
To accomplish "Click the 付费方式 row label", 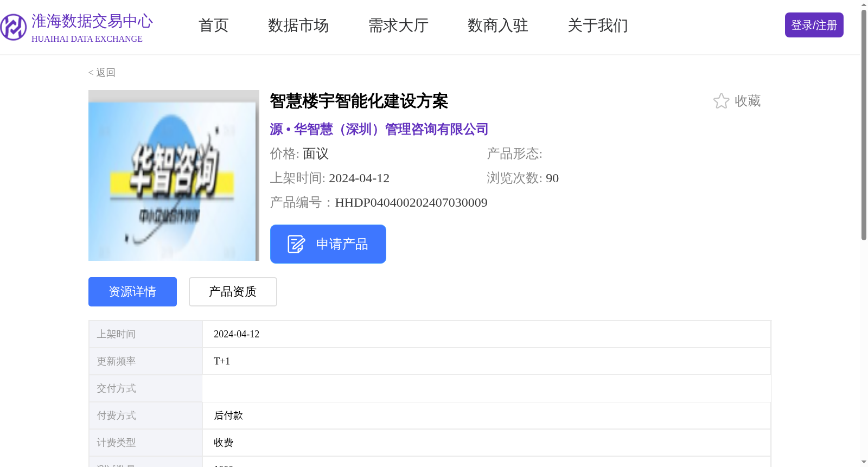I will (x=116, y=415).
